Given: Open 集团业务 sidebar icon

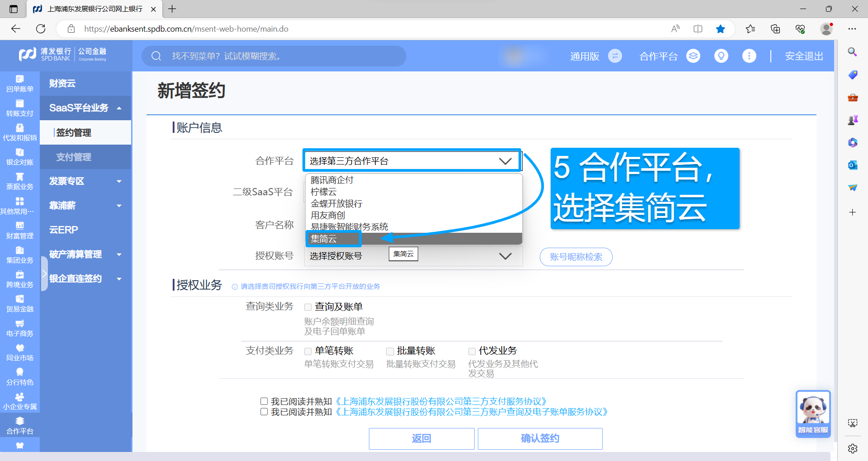Looking at the screenshot, I should (20, 254).
